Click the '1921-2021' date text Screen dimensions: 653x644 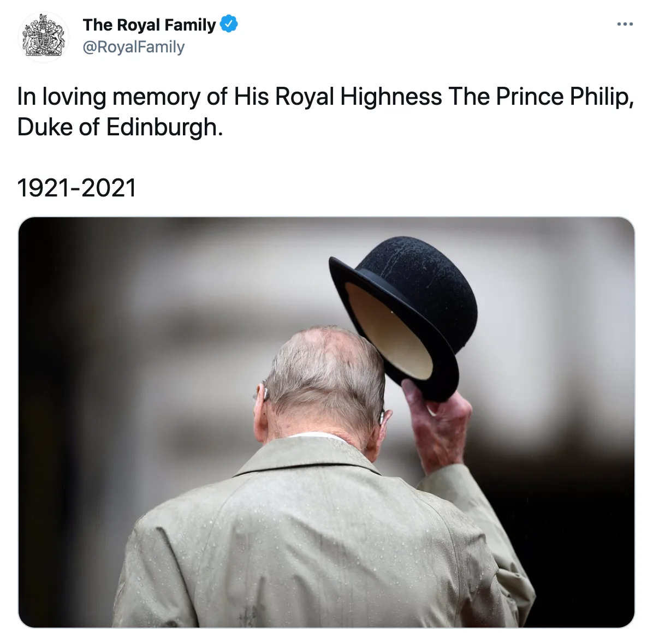(x=76, y=188)
